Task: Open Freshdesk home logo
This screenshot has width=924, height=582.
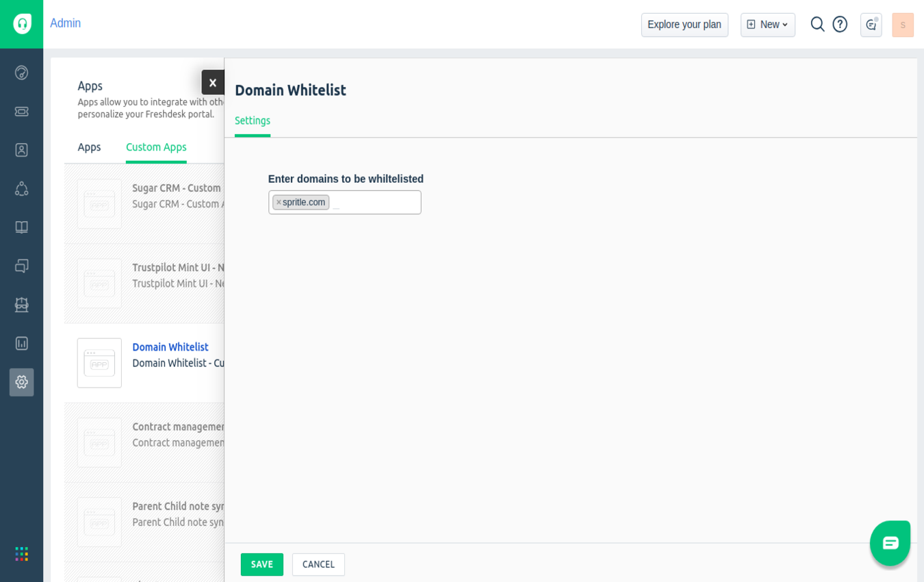Action: pyautogui.click(x=22, y=24)
